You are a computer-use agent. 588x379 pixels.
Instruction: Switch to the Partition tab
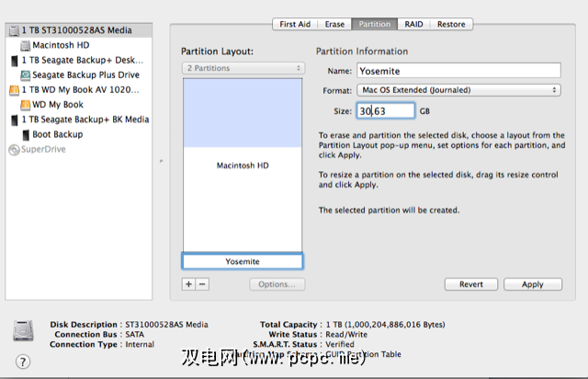[375, 24]
